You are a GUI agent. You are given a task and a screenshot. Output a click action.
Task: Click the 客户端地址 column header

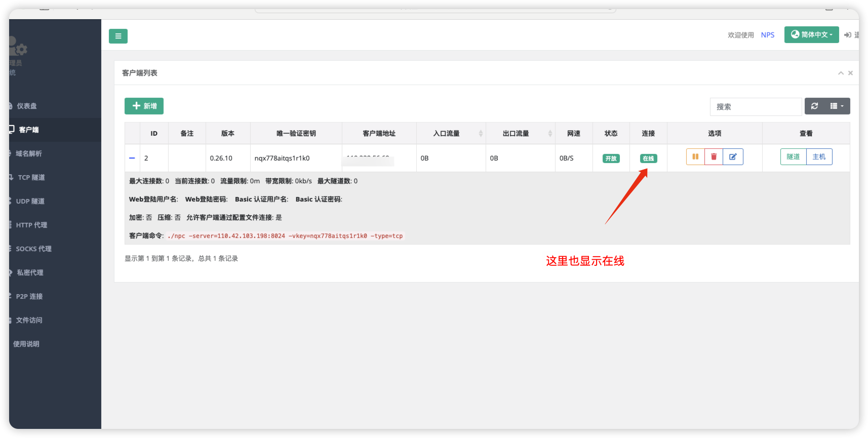pos(379,133)
